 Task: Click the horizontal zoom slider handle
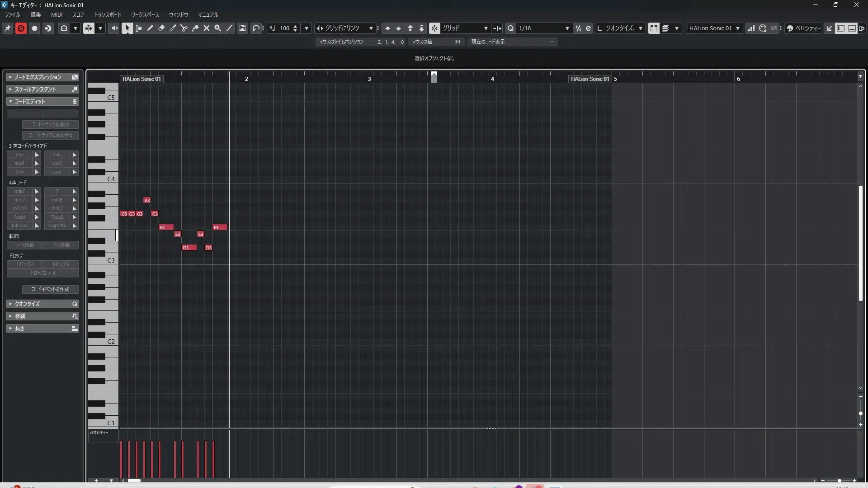coord(840,481)
